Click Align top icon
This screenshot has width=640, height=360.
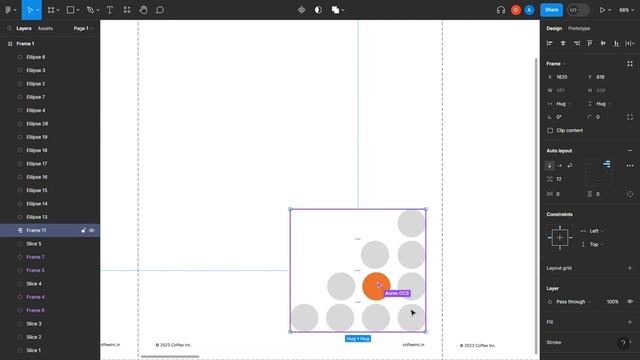590,43
